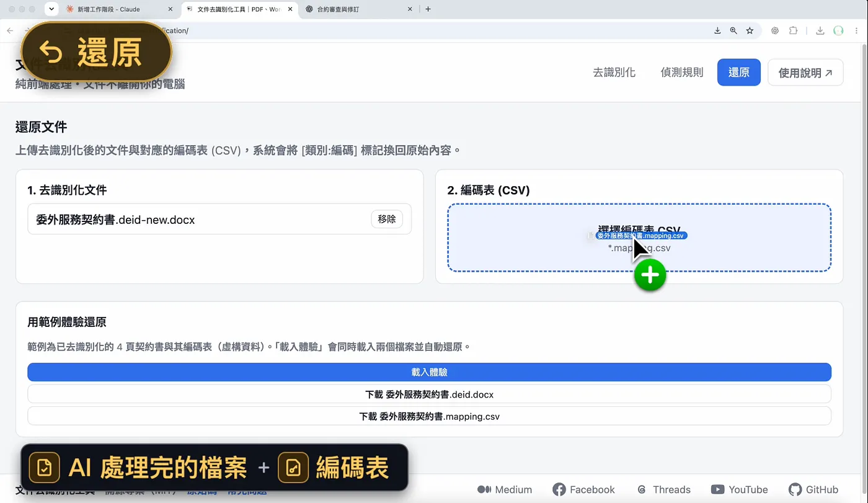
Task: Download 委外服務契約書.deid.docx sample
Action: click(429, 394)
